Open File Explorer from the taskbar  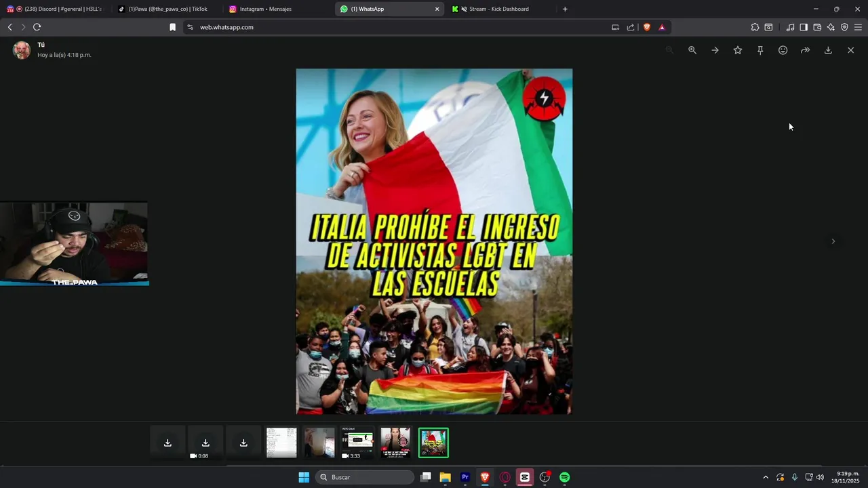click(x=446, y=477)
